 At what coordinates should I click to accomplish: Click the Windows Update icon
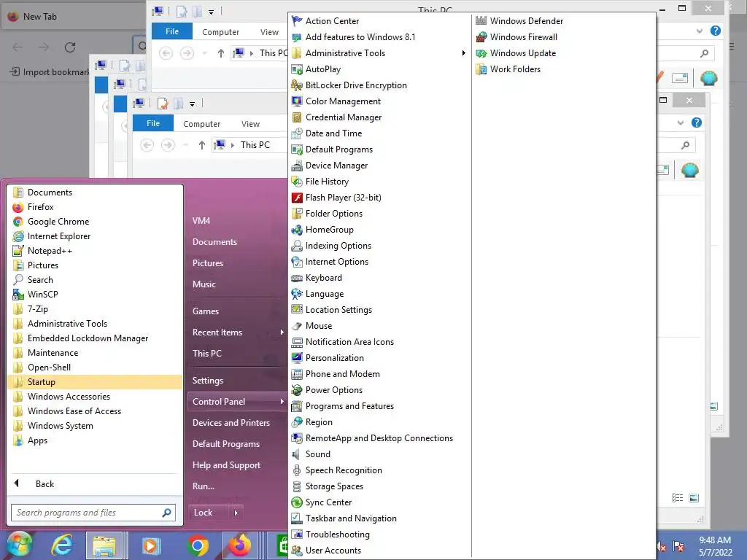point(481,53)
